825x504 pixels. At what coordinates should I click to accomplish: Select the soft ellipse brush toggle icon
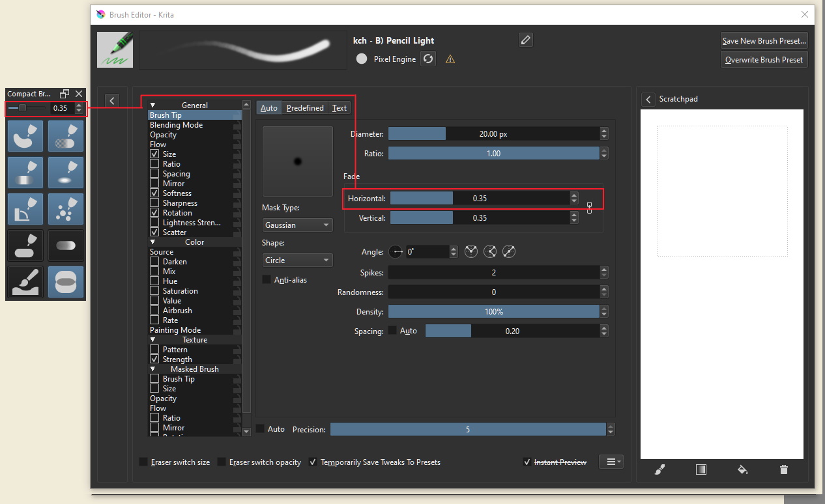coord(66,172)
